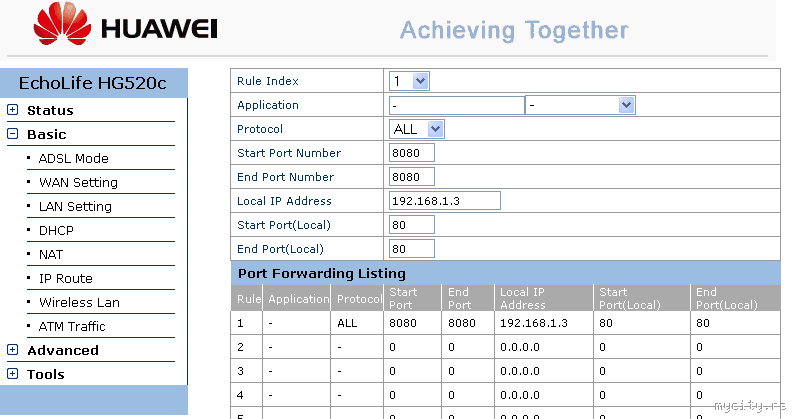
Task: Open WAN Setting page
Action: tap(78, 182)
